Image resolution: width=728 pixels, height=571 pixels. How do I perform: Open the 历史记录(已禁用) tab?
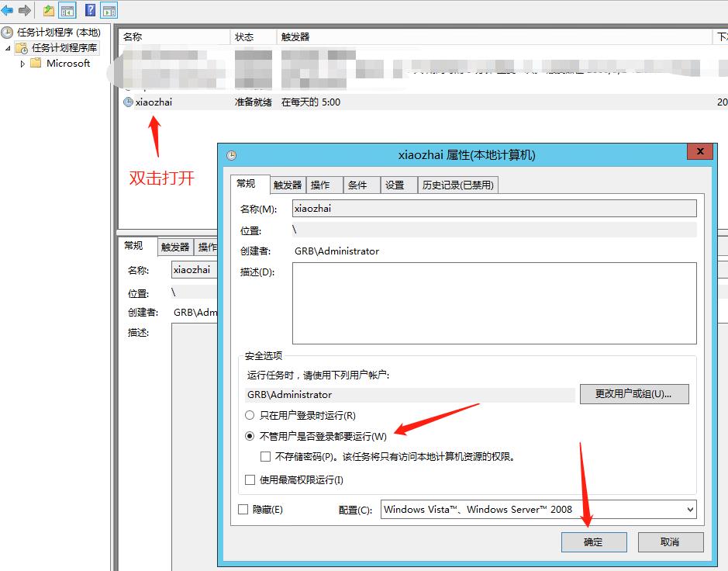[x=457, y=185]
